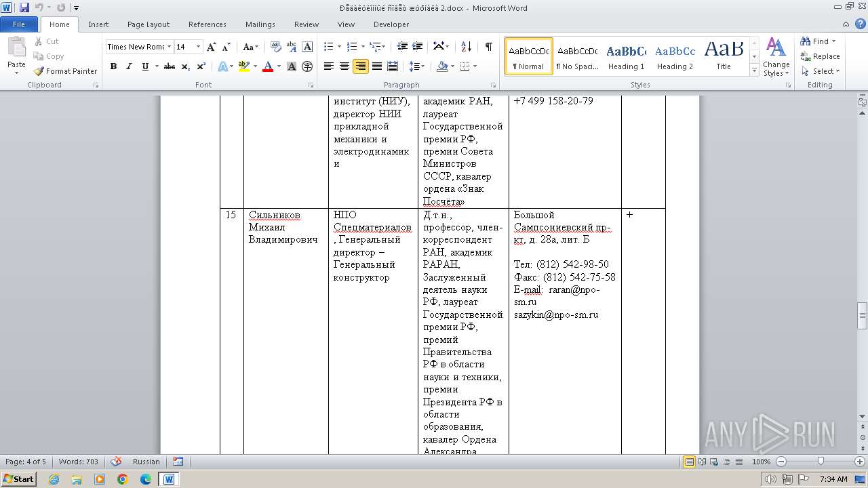Open the File tab
Screen dimensions: 868x488
(x=19, y=24)
